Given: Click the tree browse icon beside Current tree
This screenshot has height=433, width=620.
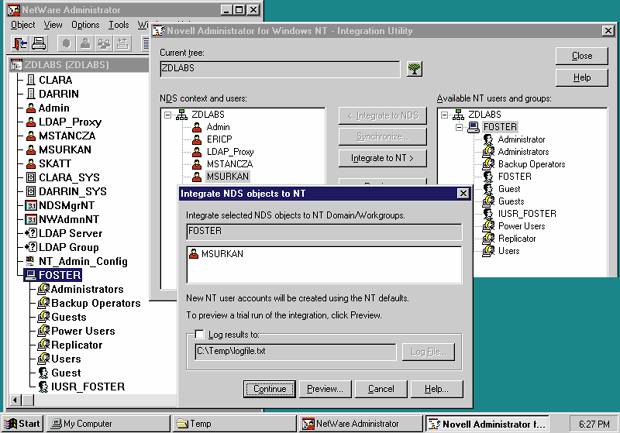Looking at the screenshot, I should (x=414, y=68).
